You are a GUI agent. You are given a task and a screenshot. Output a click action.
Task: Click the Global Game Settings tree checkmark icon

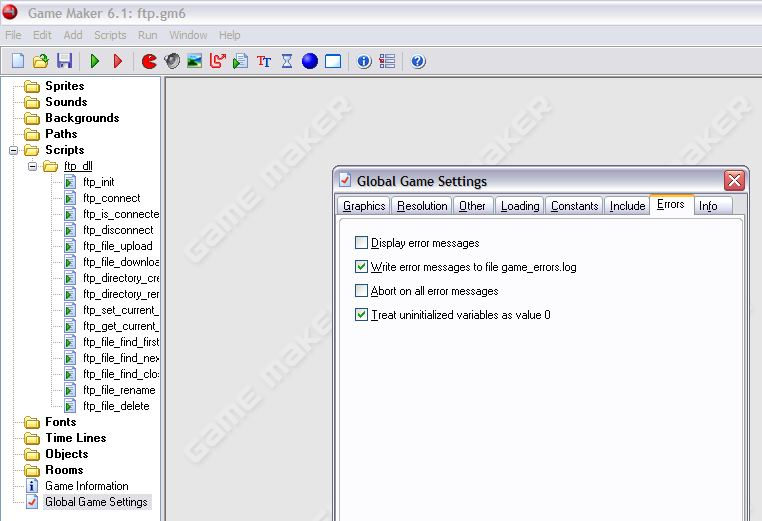point(32,502)
